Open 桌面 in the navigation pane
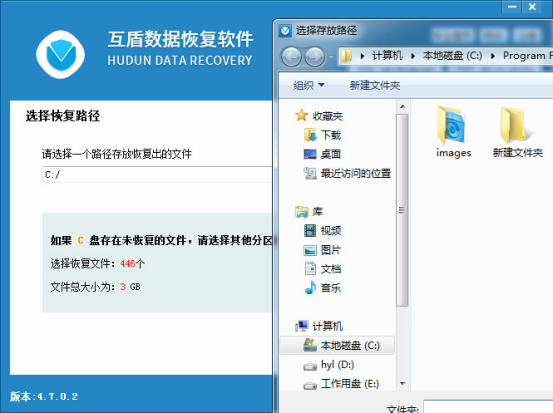 pyautogui.click(x=330, y=154)
